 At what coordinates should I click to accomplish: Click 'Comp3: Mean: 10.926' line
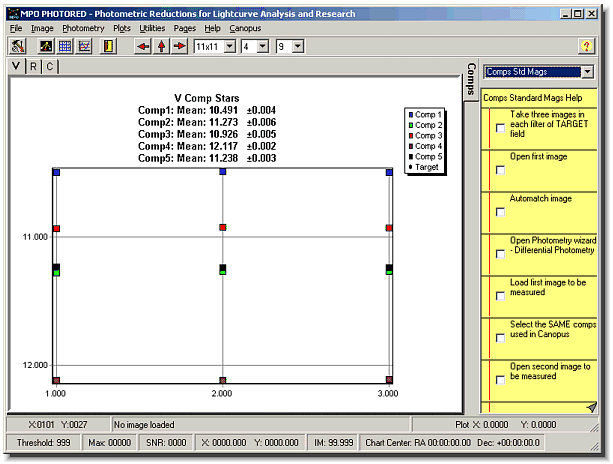point(207,134)
